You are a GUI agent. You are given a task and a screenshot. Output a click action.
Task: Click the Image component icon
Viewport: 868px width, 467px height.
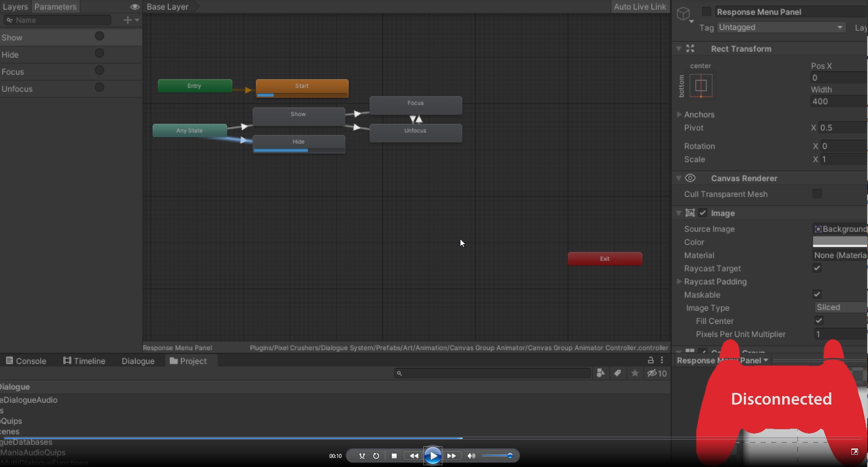click(x=690, y=213)
